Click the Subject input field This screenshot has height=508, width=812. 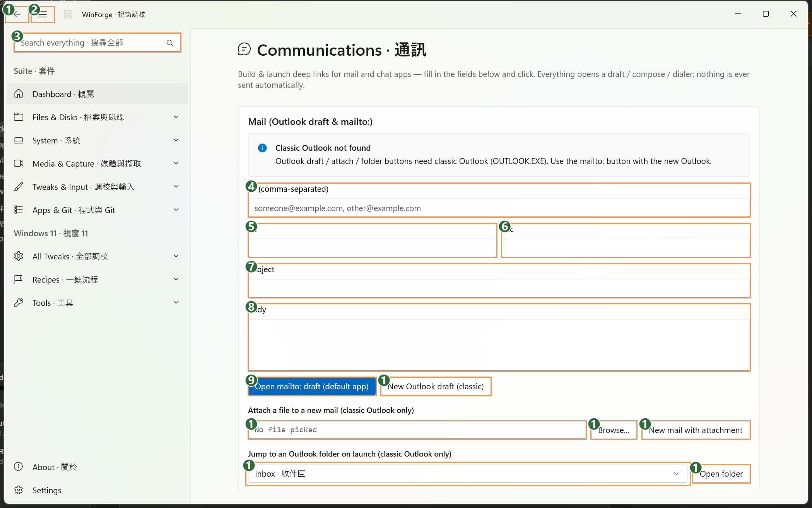point(499,288)
